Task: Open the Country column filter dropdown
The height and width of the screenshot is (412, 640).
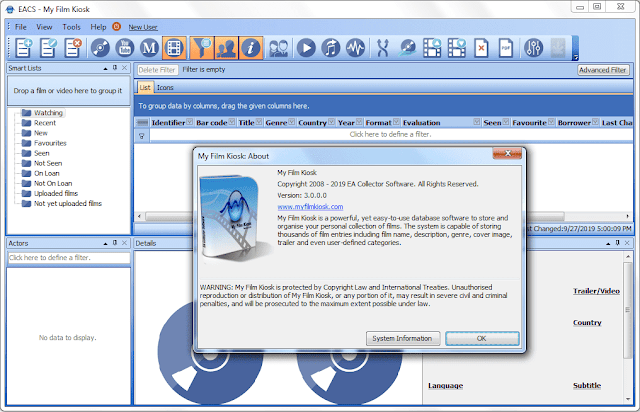Action: pyautogui.click(x=331, y=122)
